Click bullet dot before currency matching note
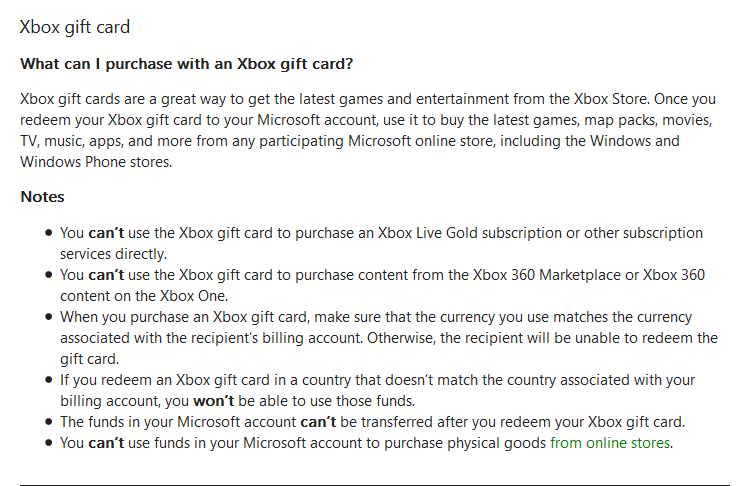 48,317
